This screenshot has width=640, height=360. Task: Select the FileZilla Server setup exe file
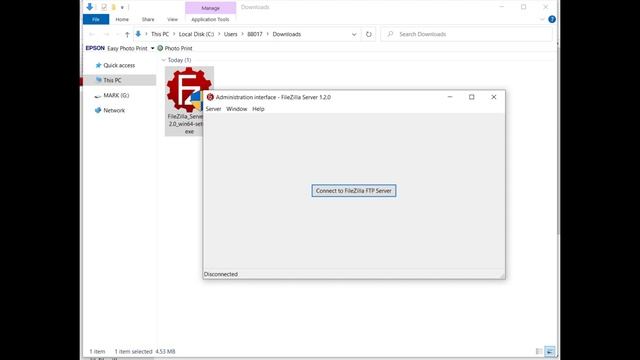pyautogui.click(x=189, y=101)
